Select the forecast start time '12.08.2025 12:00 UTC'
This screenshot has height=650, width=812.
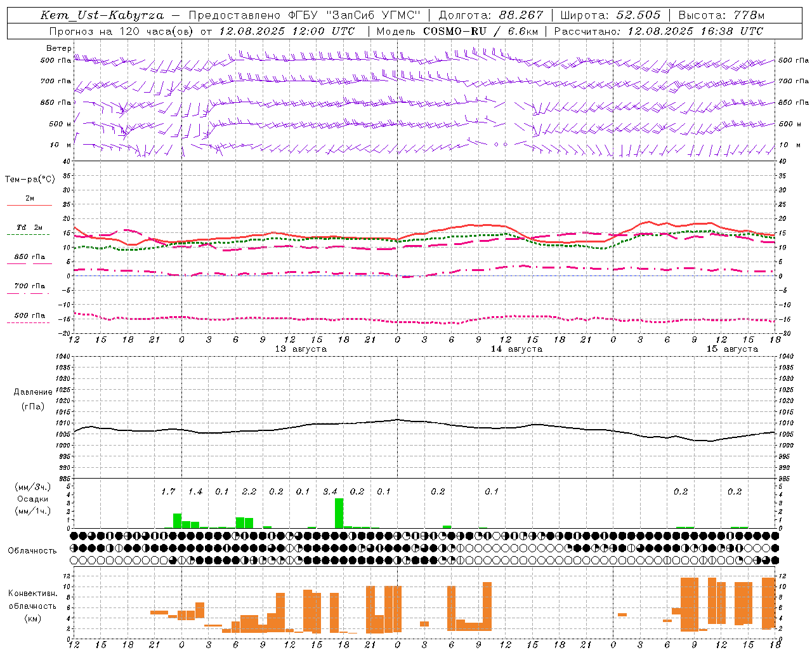pyautogui.click(x=287, y=31)
